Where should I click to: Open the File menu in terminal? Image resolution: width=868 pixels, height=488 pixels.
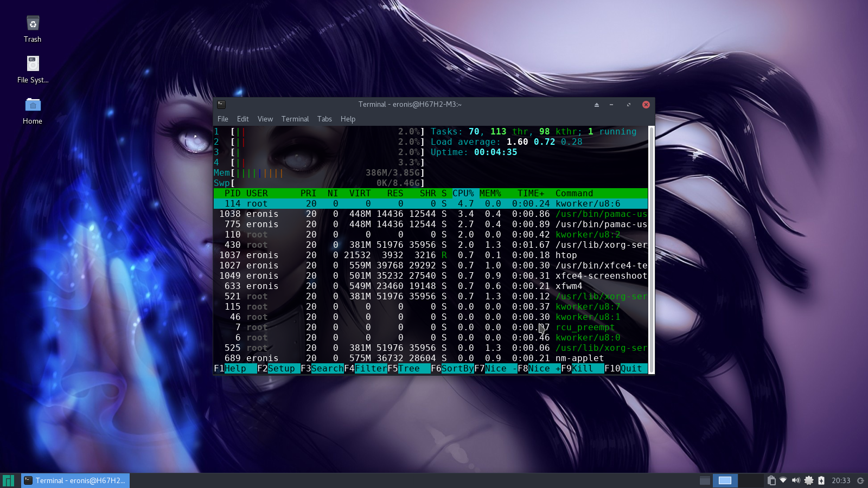[222, 119]
